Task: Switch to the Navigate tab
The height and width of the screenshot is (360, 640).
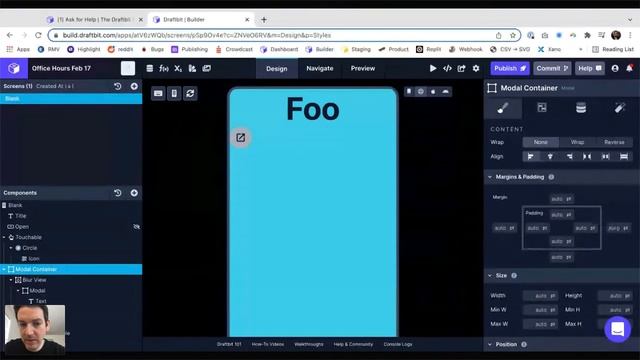Action: coord(320,69)
